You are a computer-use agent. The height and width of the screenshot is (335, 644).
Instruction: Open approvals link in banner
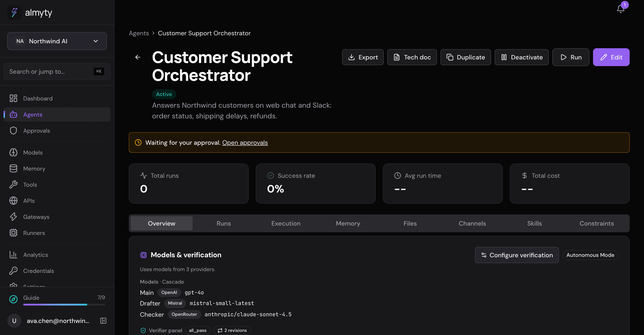(x=245, y=142)
